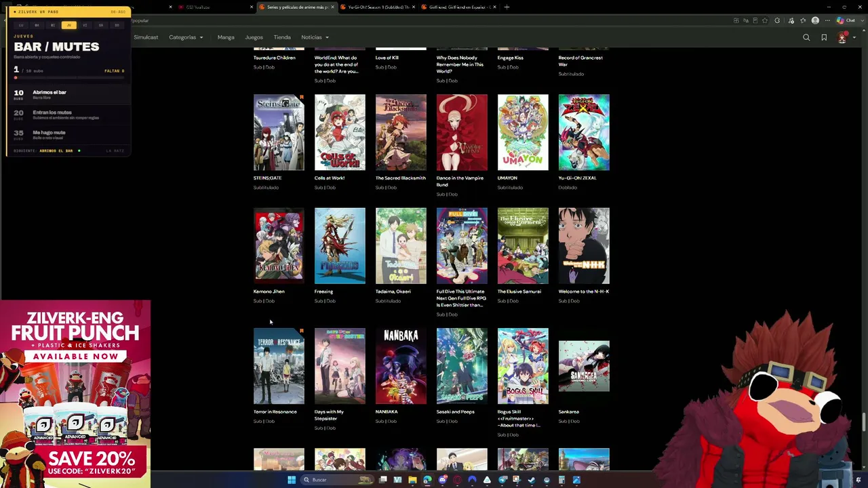Open the Windows Start menu
This screenshot has height=488, width=868.
292,480
